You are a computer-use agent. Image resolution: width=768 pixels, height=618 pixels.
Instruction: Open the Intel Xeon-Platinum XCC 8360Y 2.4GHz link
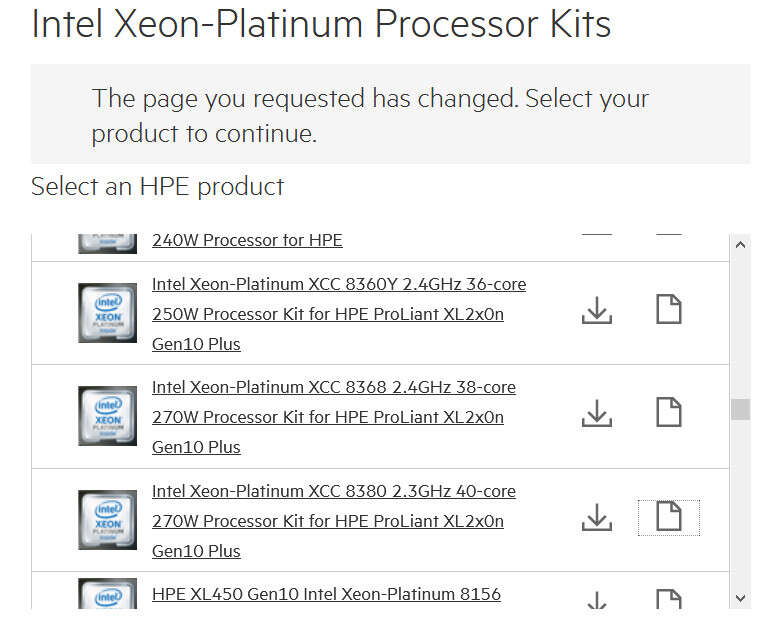[x=338, y=284]
